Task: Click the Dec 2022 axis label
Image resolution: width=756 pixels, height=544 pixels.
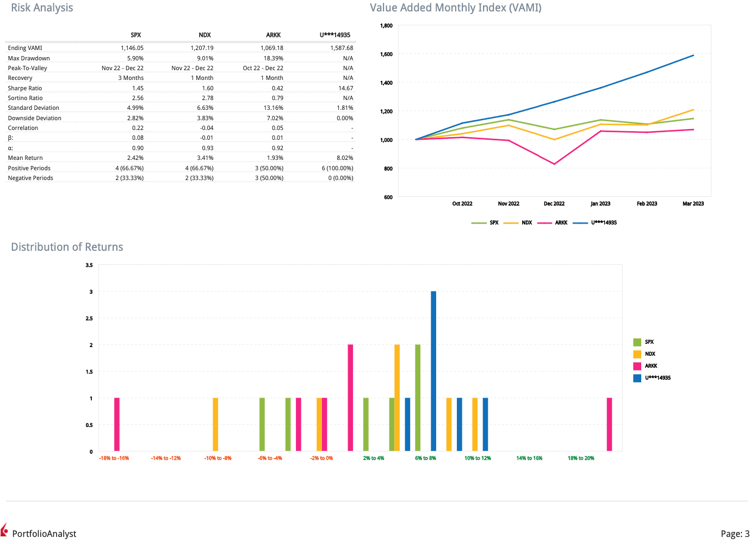Action: pyautogui.click(x=554, y=203)
